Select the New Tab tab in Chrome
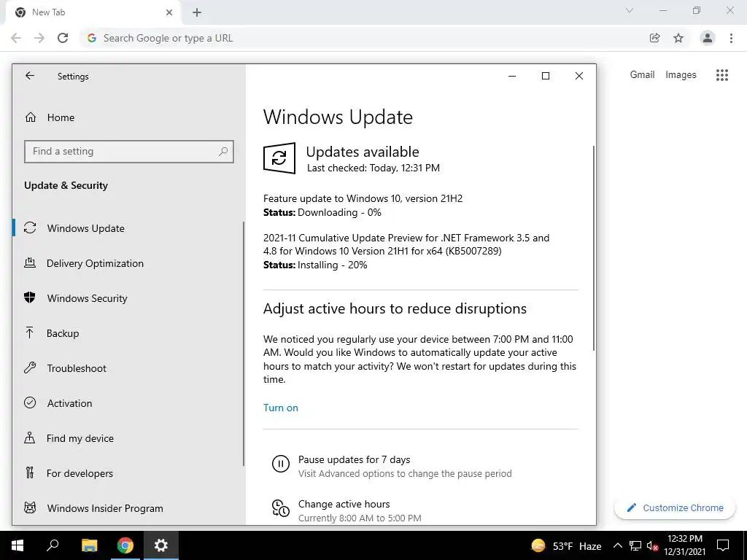The width and height of the screenshot is (747, 560). [x=93, y=12]
